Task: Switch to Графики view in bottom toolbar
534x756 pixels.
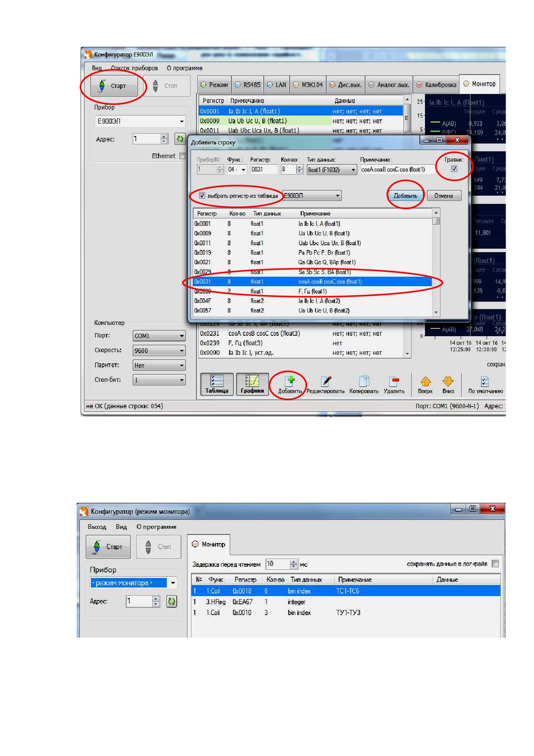Action: click(x=252, y=384)
